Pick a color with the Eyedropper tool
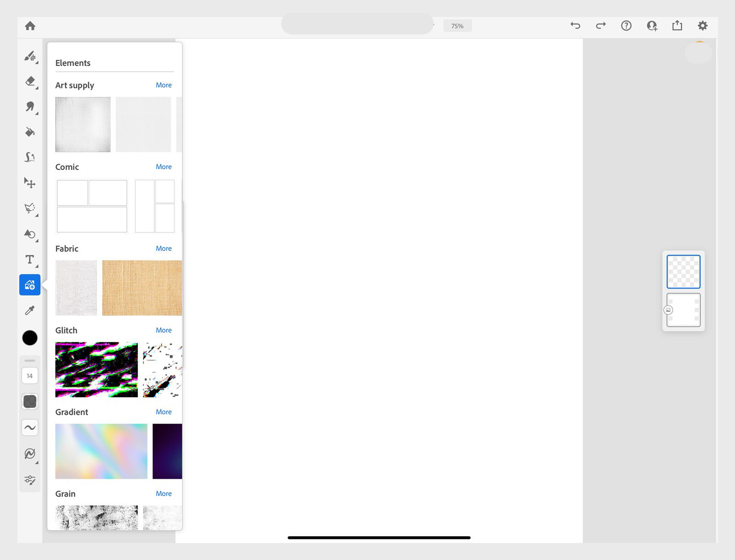The width and height of the screenshot is (735, 560). pos(29,310)
